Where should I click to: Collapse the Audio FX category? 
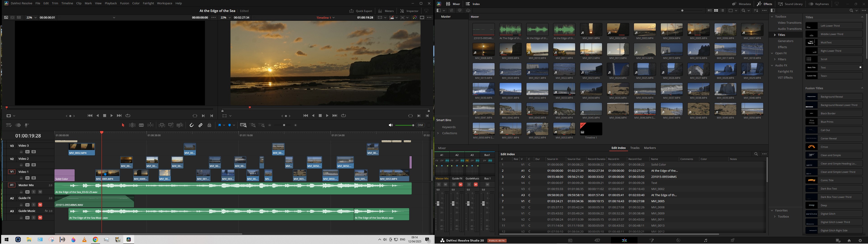coord(772,66)
